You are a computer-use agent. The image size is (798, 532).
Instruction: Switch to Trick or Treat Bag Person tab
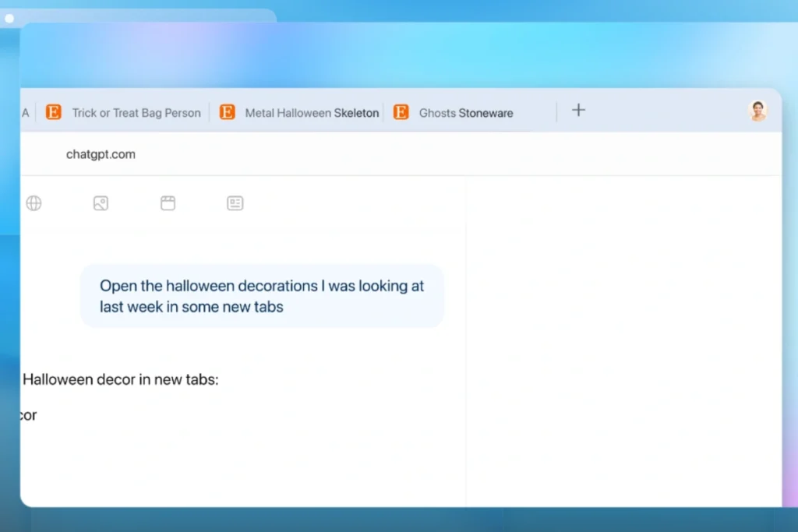(x=136, y=113)
